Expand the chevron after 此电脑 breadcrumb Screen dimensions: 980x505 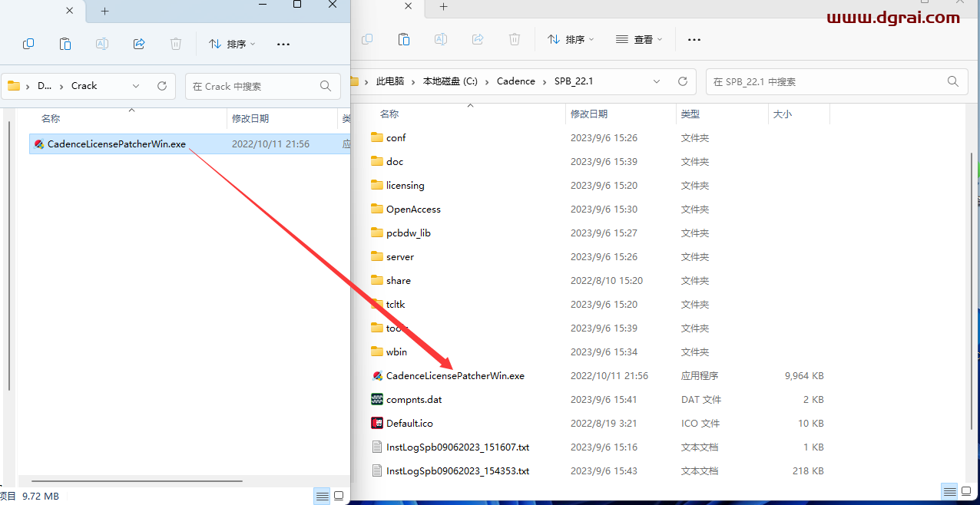point(413,81)
